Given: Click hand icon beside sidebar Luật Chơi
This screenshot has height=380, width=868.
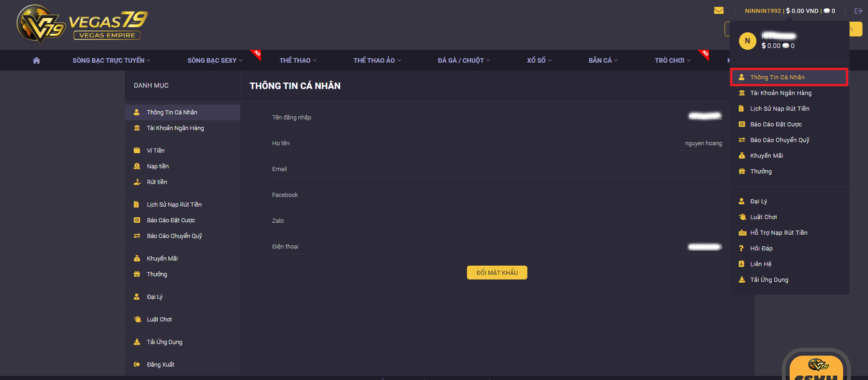Looking at the screenshot, I should pyautogui.click(x=137, y=319).
